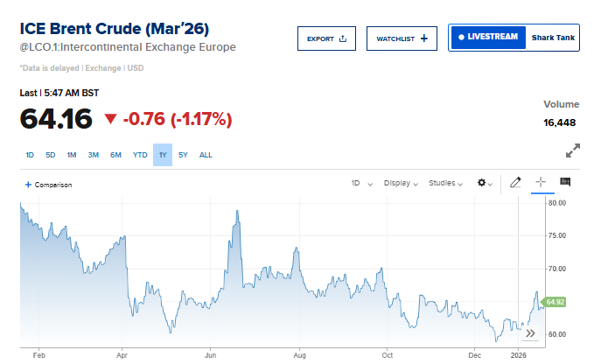Add Brent Crude to Watchlist
The width and height of the screenshot is (594, 364).
click(402, 38)
